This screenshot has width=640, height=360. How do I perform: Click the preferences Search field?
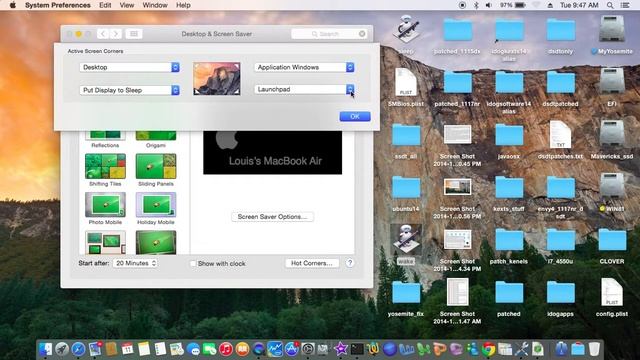pyautogui.click(x=329, y=34)
